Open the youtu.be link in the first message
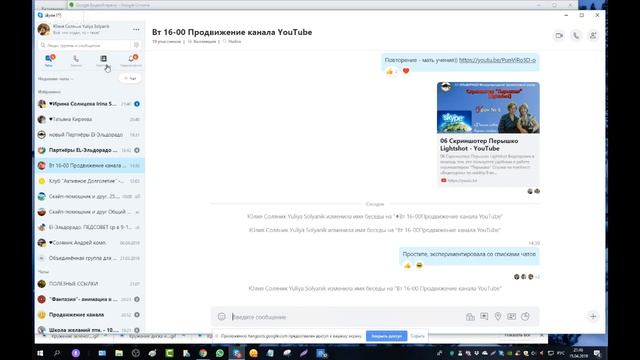 coord(497,60)
